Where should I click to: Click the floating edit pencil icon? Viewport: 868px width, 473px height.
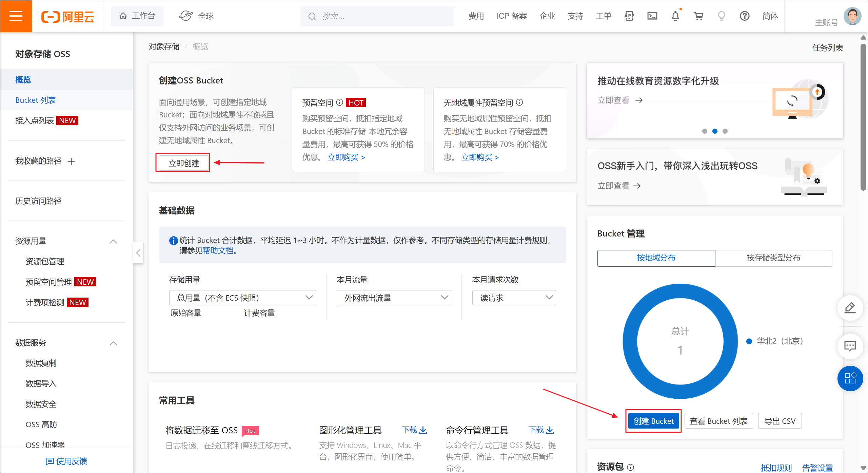pos(850,308)
